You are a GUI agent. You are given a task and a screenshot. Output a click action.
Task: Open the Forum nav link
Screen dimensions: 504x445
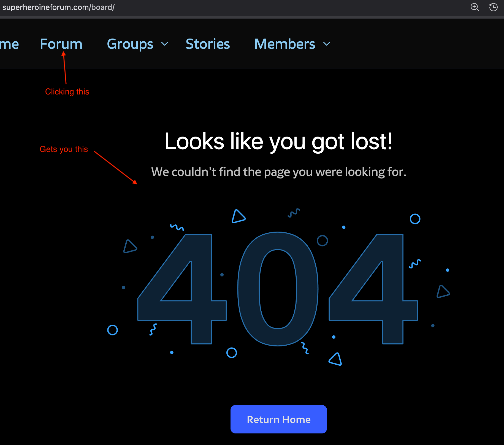[61, 44]
